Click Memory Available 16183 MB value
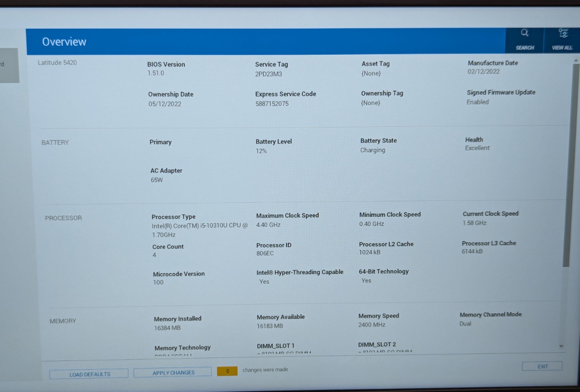 [270, 326]
